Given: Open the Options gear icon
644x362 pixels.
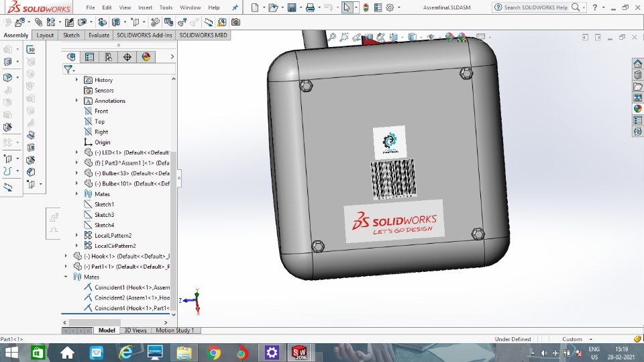Looking at the screenshot, I should 390,7.
